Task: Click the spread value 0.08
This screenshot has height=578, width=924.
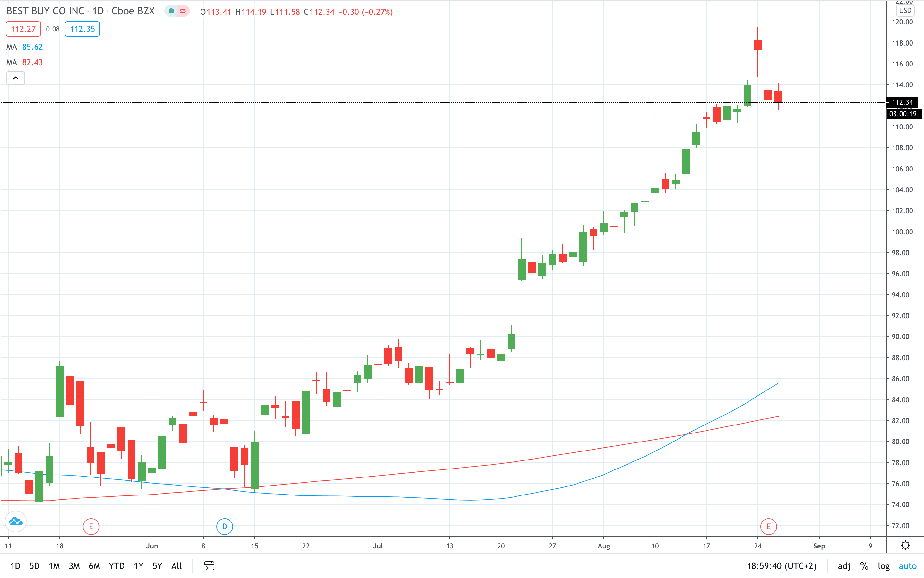Action: (x=53, y=29)
